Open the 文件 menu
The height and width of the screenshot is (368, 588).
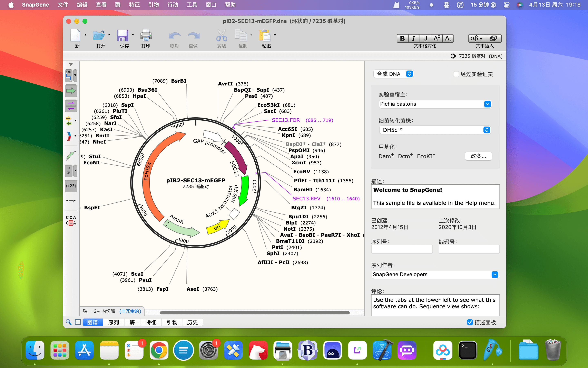(x=63, y=5)
